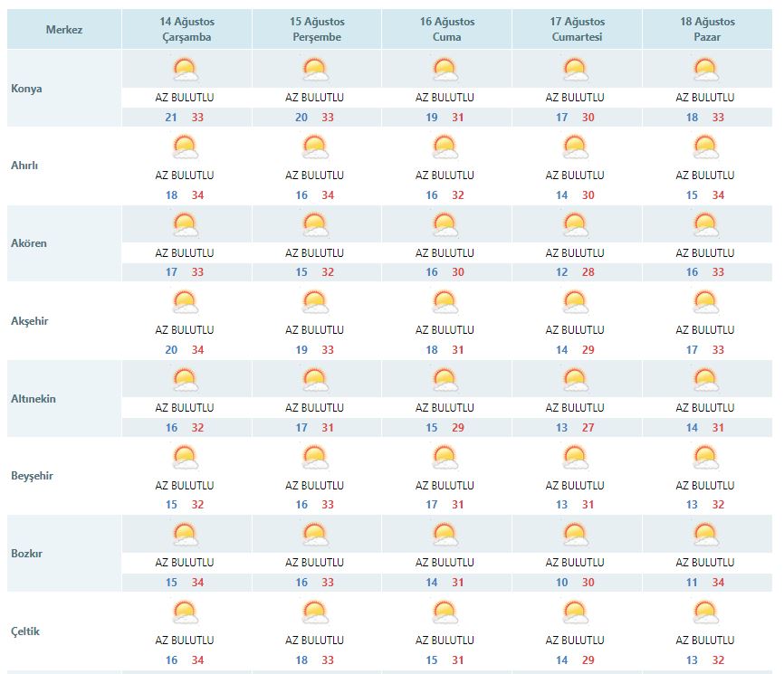
Task: Click Bozkır weather icon for 16 Ağustos
Action: pos(445,535)
